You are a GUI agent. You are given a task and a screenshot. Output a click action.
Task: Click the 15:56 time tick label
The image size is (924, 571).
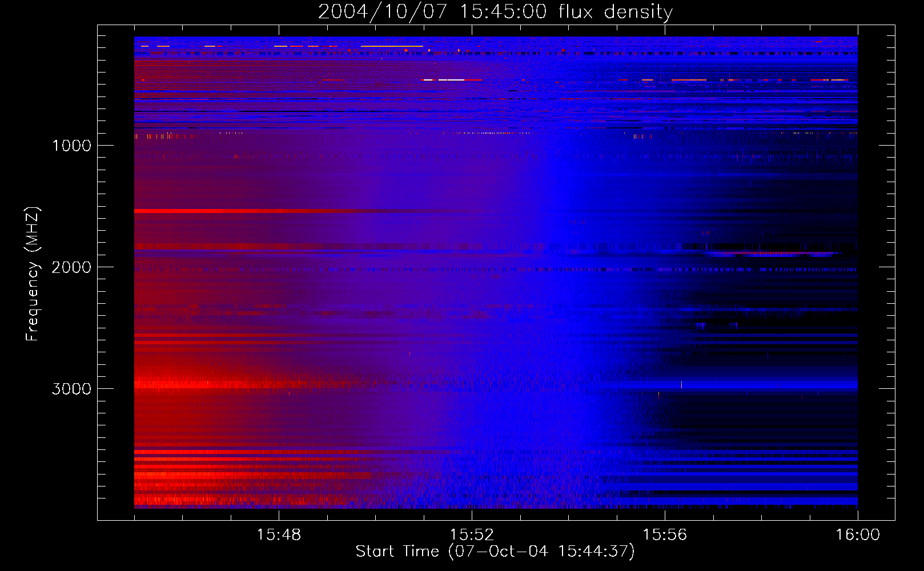coord(665,535)
